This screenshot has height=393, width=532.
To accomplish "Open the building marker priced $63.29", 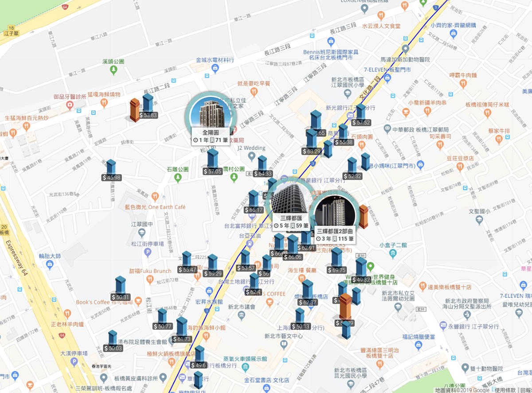I will coord(311,142).
